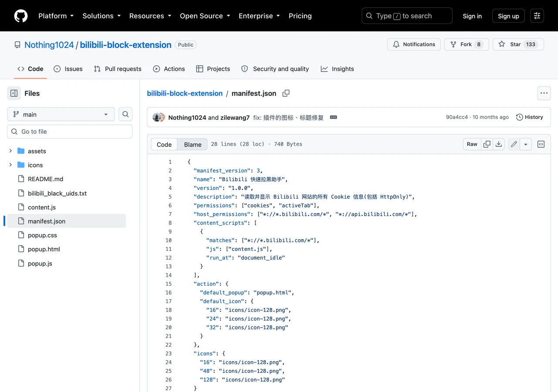
Task: Open the Actions tab
Action: point(169,69)
